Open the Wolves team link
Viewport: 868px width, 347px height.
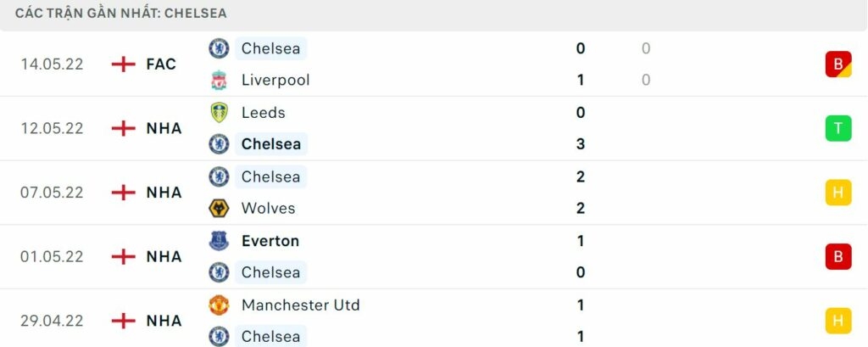(268, 208)
